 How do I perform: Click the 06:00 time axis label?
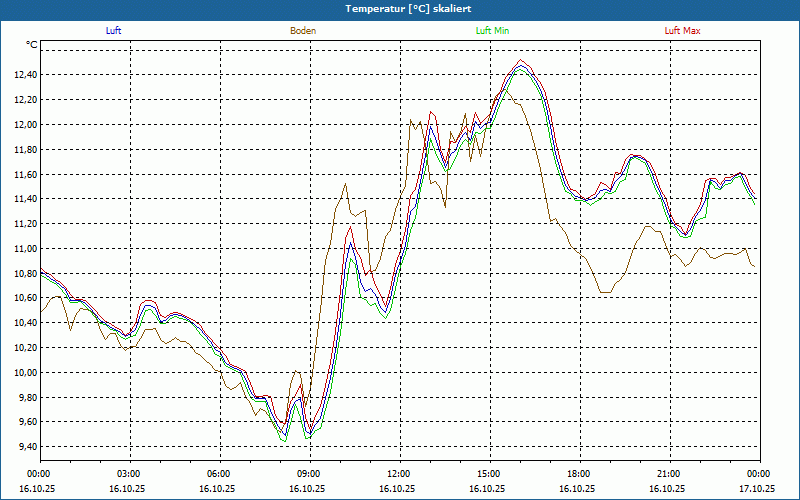pos(219,474)
